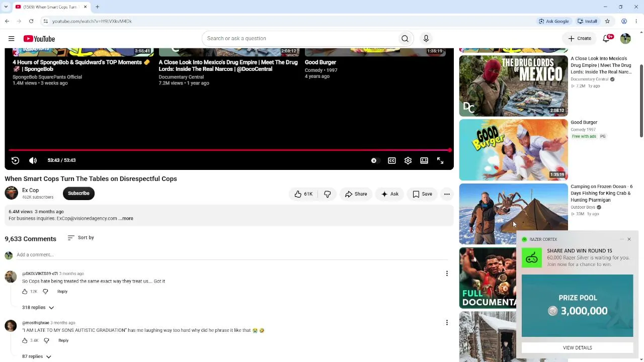This screenshot has width=644, height=362.
Task: Open the video player settings gear
Action: point(408,160)
